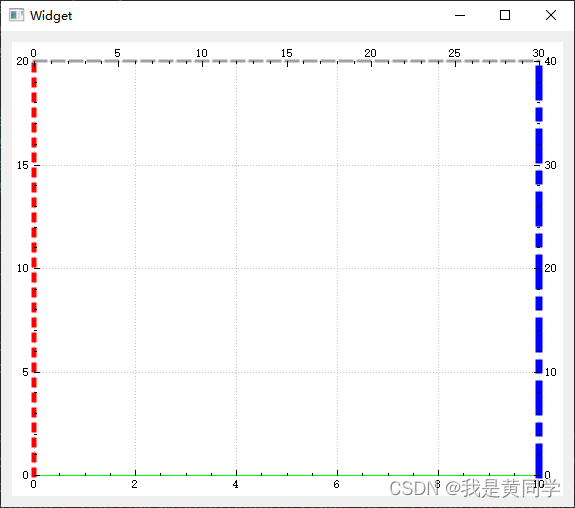Click bottom axis tick label 4

pyautogui.click(x=235, y=485)
